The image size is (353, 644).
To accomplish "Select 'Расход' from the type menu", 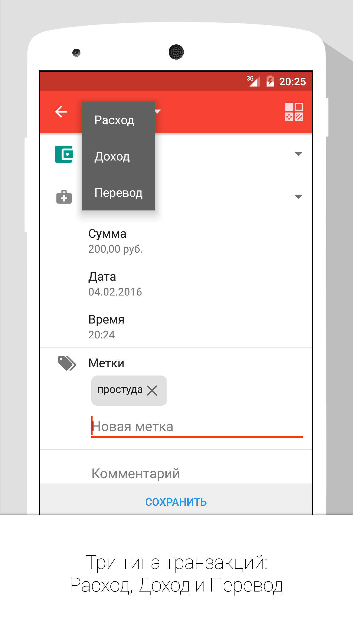I will tap(119, 120).
